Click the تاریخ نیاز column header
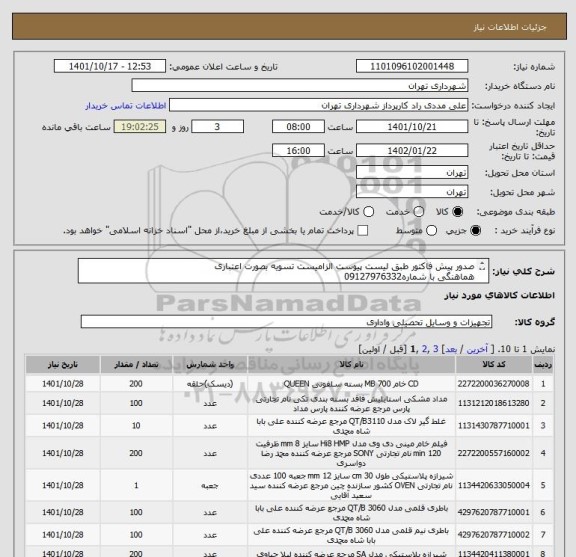This screenshot has height=557, width=576. (62, 364)
